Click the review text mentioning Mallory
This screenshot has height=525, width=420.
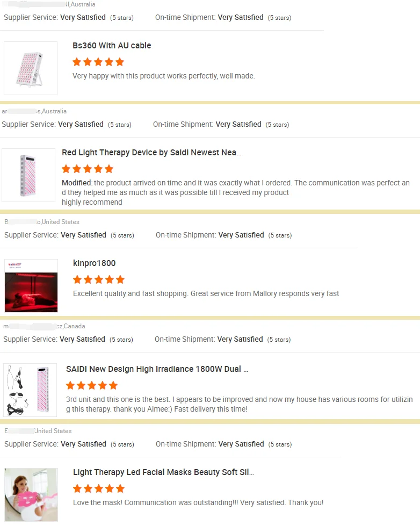click(x=206, y=293)
